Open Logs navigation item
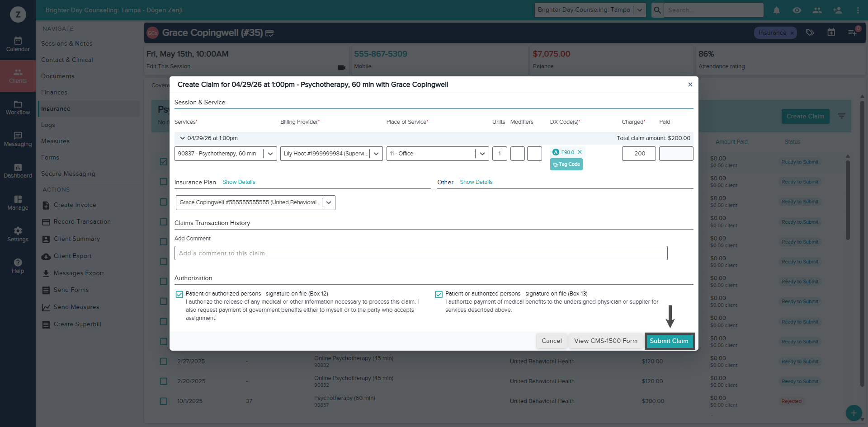This screenshot has width=868, height=427. click(48, 125)
